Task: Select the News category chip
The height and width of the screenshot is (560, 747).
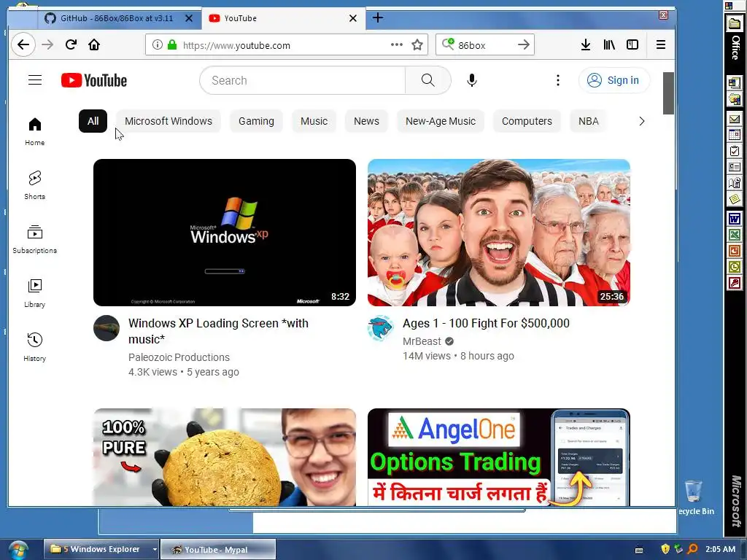Action: 366,121
